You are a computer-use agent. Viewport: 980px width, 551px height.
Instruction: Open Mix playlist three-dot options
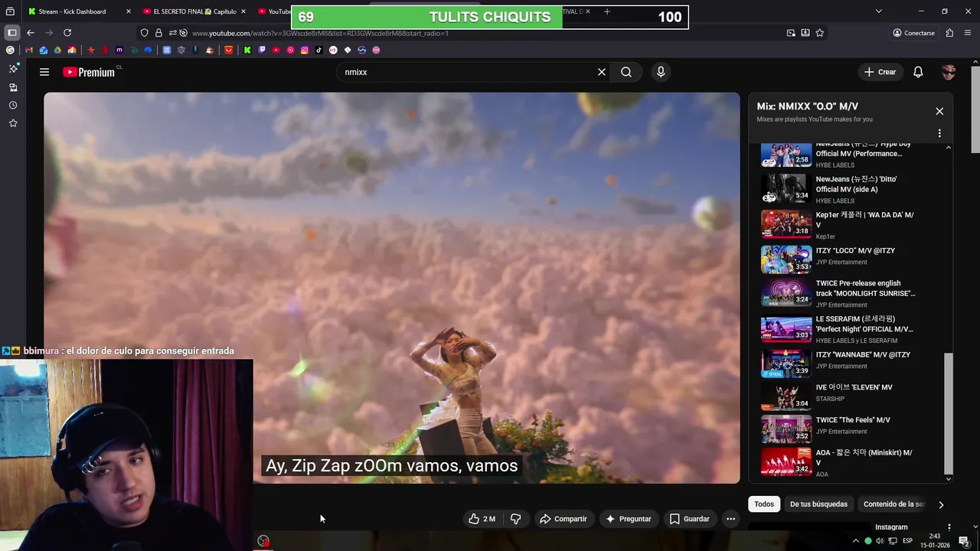click(x=939, y=133)
